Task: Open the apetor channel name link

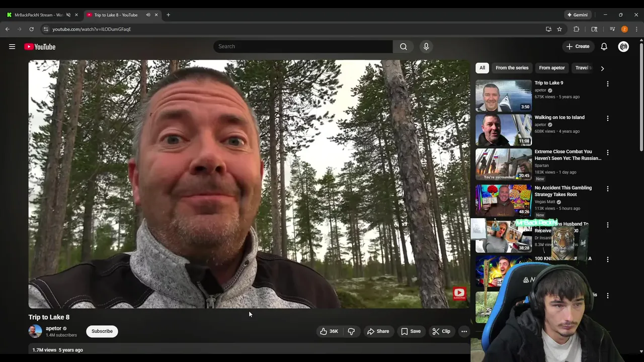Action: (x=53, y=328)
